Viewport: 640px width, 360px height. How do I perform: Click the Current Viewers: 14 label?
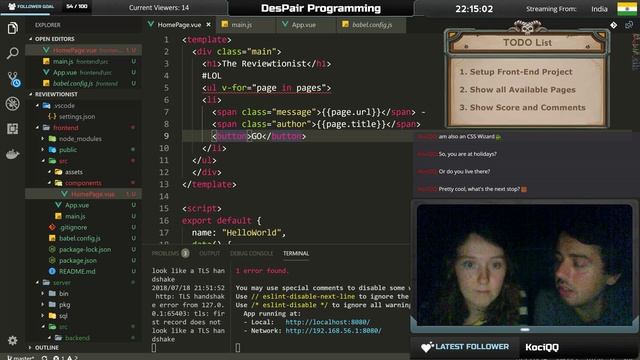[159, 8]
